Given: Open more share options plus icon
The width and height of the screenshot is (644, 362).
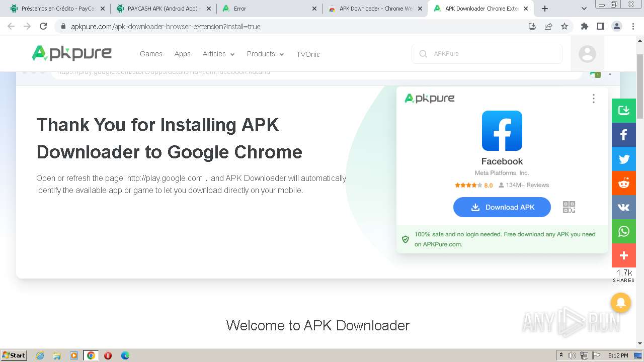Looking at the screenshot, I should coord(624,255).
